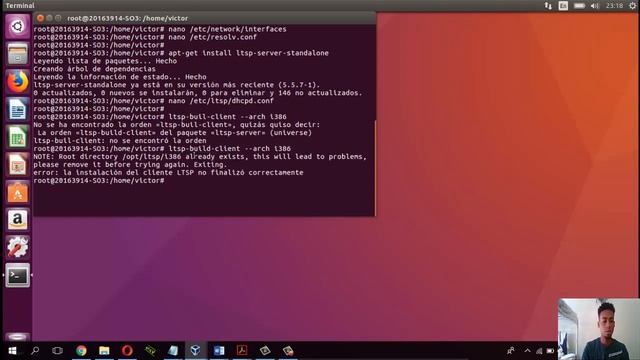Open Adobe Acrobat Reader from taskbar
The width and height of the screenshot is (640, 360).
242,351
